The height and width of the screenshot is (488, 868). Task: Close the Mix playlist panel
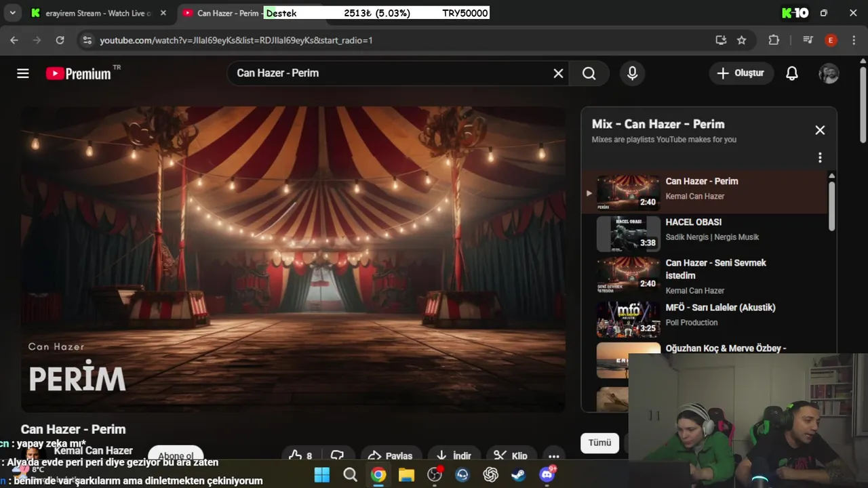820,130
